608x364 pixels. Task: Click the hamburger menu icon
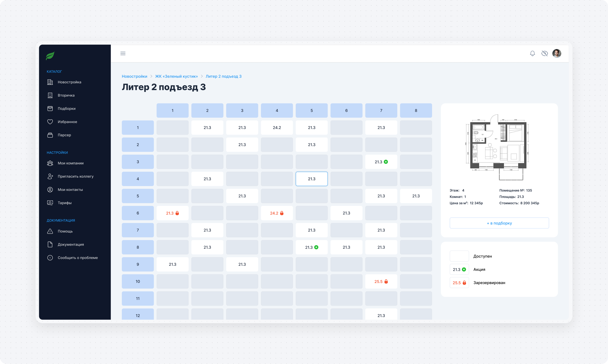click(123, 54)
